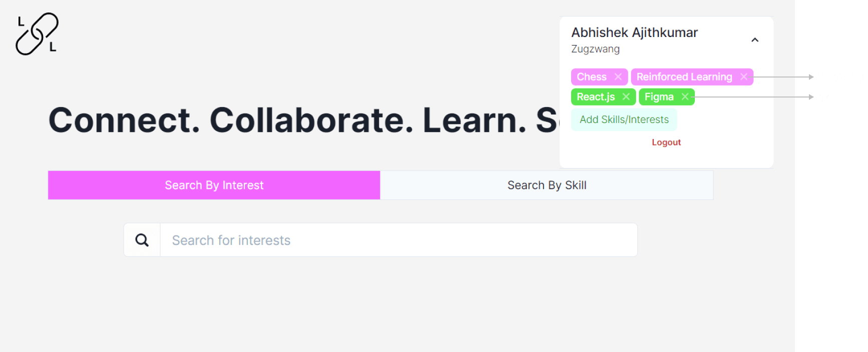Click the pink Chess tag label
868x352 pixels.
(x=592, y=76)
